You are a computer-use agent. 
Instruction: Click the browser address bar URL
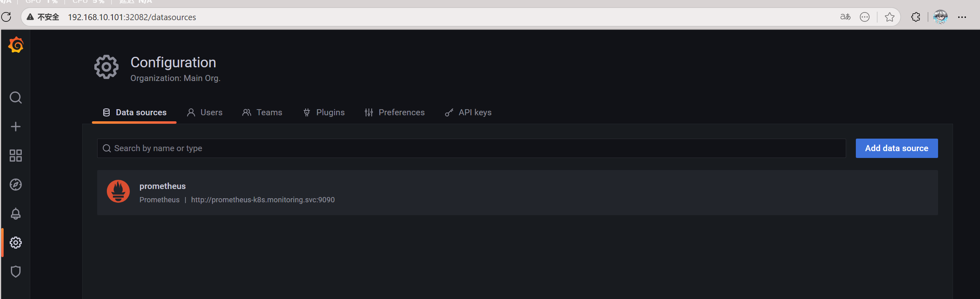[x=132, y=17]
